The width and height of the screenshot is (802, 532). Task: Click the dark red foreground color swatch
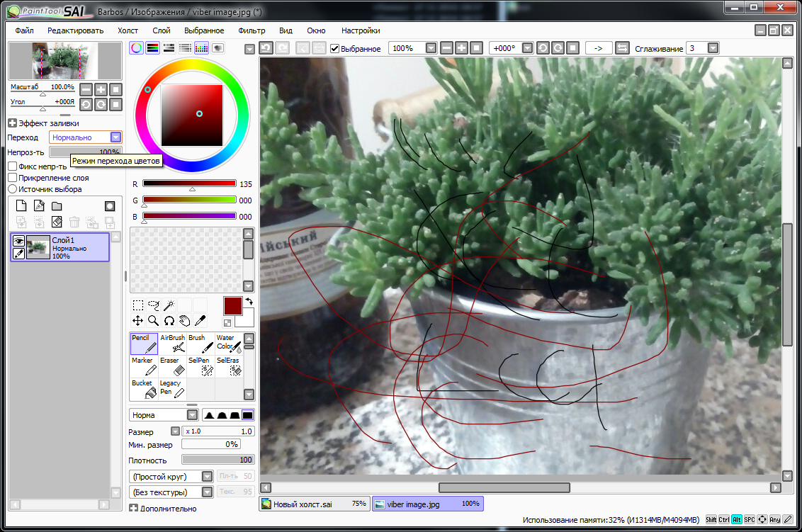click(233, 306)
